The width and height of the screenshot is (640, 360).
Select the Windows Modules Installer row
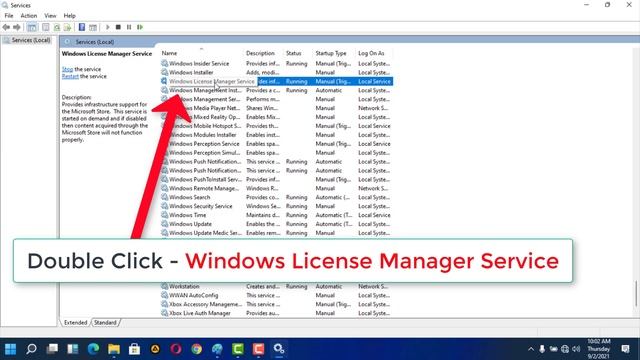point(276,135)
